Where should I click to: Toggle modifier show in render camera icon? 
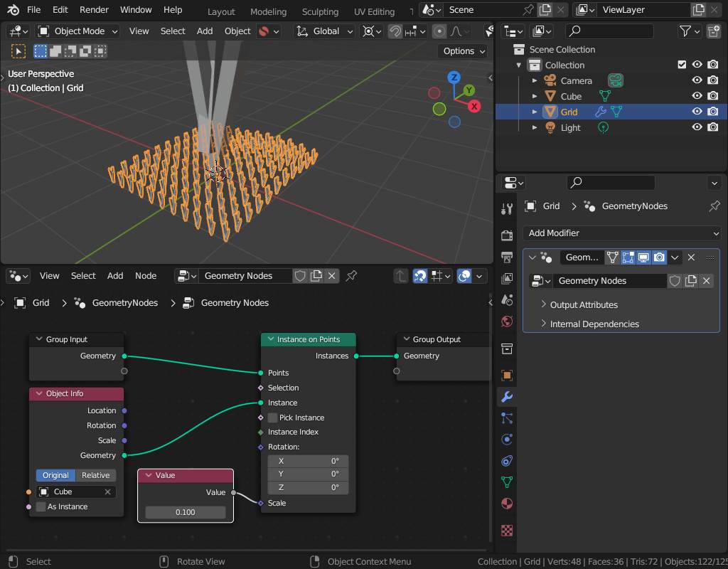click(659, 257)
